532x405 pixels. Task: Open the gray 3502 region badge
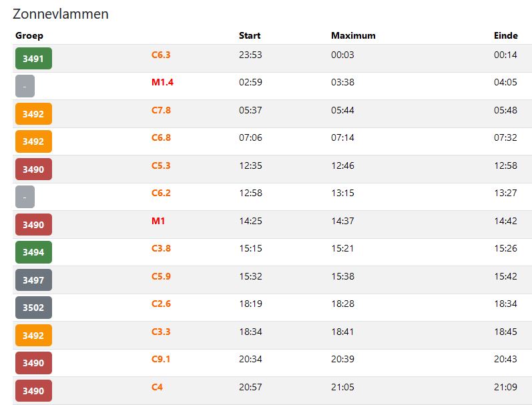(33, 308)
